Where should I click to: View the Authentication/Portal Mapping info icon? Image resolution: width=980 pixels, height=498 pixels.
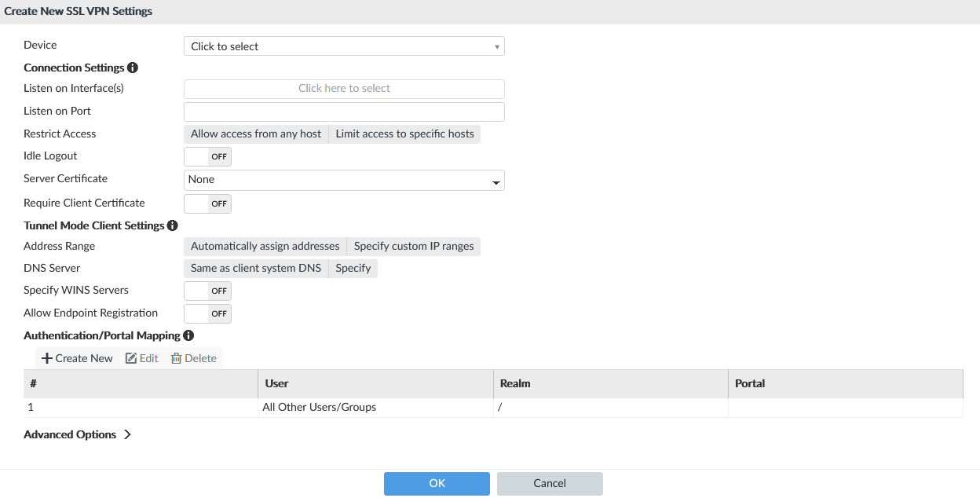[188, 335]
